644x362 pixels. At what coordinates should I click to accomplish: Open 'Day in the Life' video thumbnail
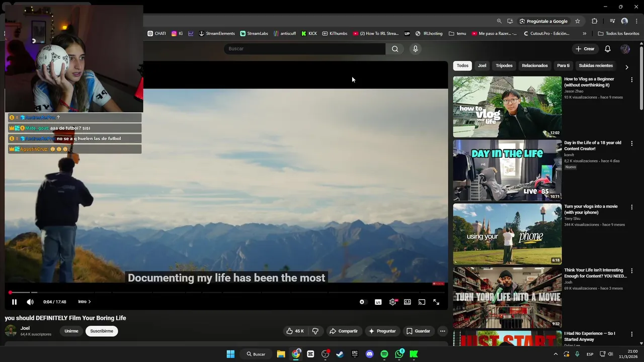click(507, 170)
